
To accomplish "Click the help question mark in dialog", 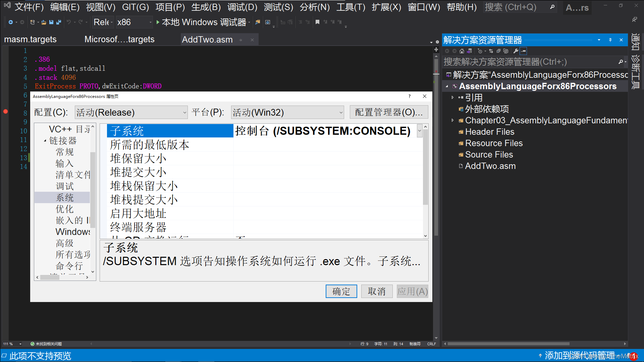I will [410, 96].
